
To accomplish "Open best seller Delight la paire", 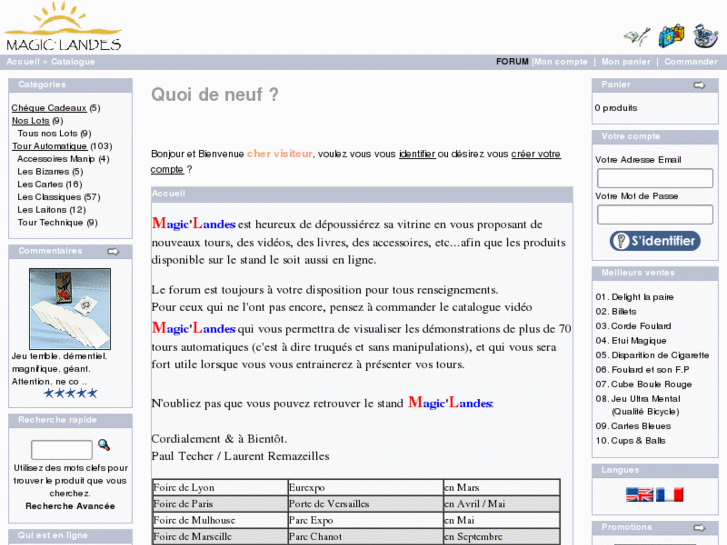I will click(642, 297).
